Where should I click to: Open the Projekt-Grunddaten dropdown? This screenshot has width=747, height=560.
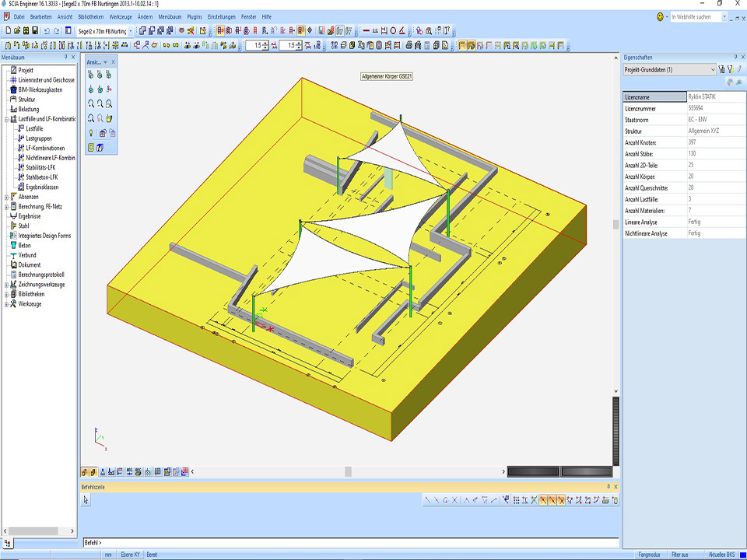click(x=713, y=70)
